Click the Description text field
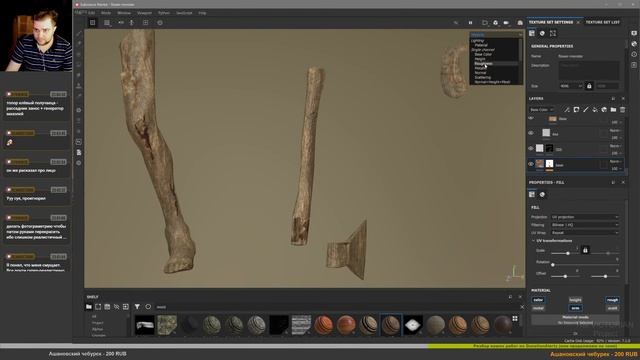The image size is (640, 360). tap(589, 71)
